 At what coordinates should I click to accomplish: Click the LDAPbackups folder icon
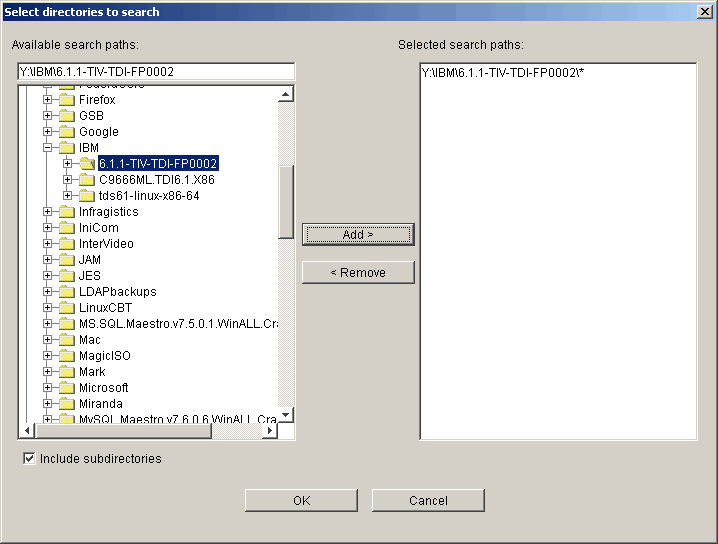[x=67, y=292]
